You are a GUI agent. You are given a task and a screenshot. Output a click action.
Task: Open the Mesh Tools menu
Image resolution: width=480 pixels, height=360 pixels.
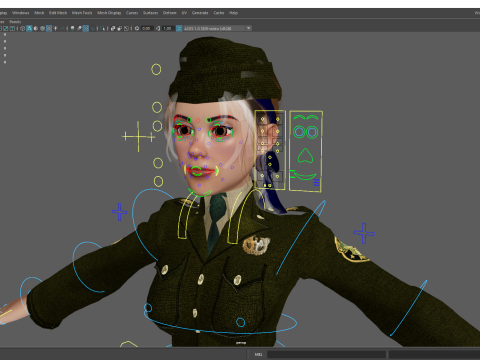[82, 13]
